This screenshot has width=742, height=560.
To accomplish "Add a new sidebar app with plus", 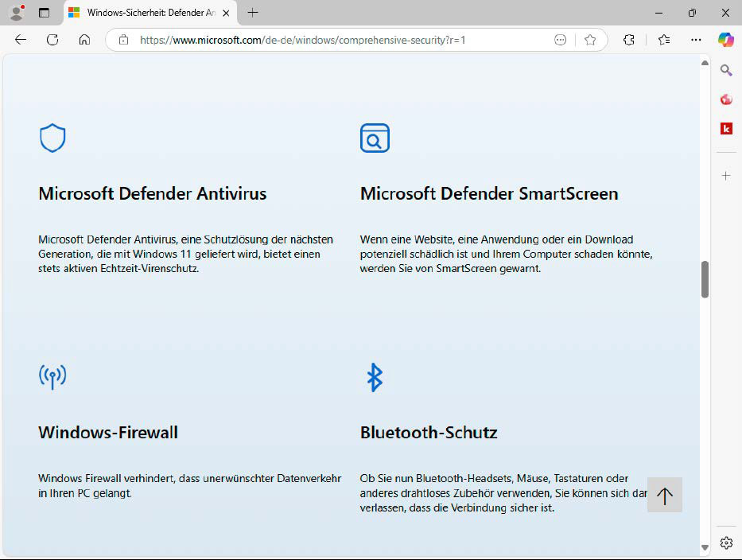I will (x=726, y=176).
